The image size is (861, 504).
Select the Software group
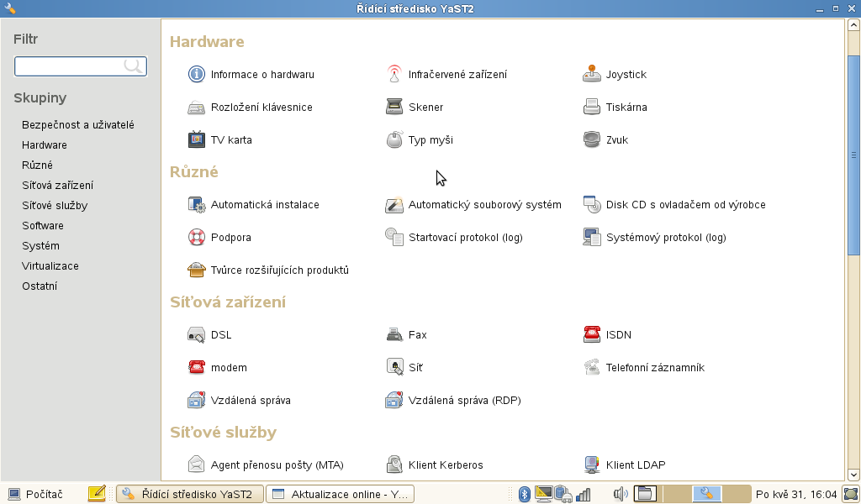[43, 226]
